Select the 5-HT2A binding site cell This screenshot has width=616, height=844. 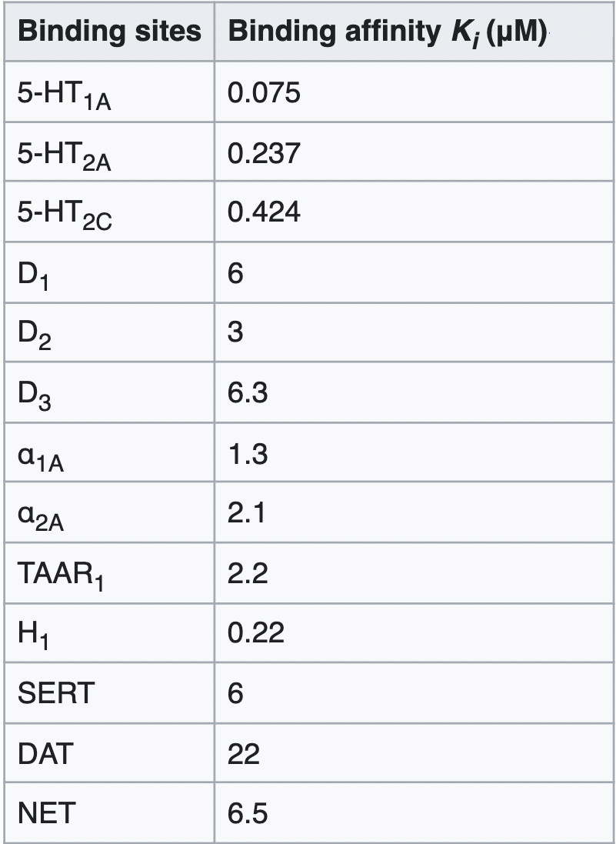(x=109, y=152)
